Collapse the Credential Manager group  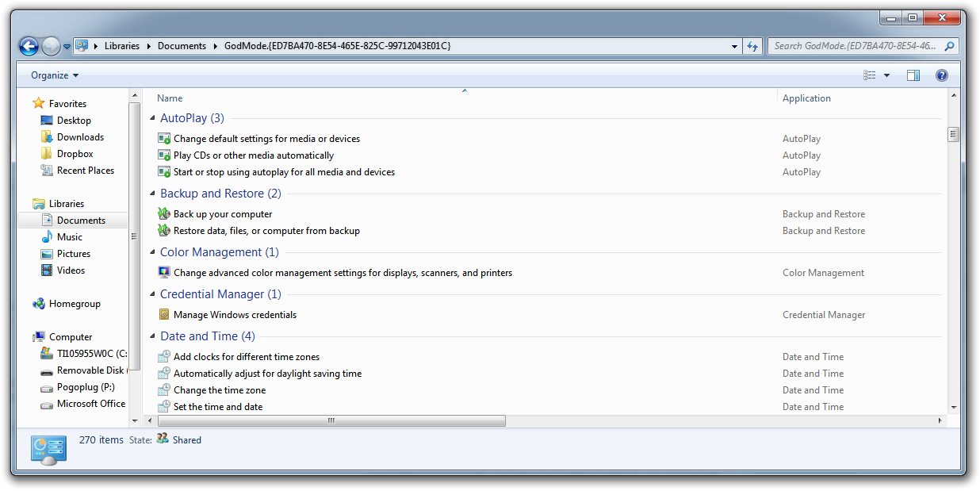(153, 295)
